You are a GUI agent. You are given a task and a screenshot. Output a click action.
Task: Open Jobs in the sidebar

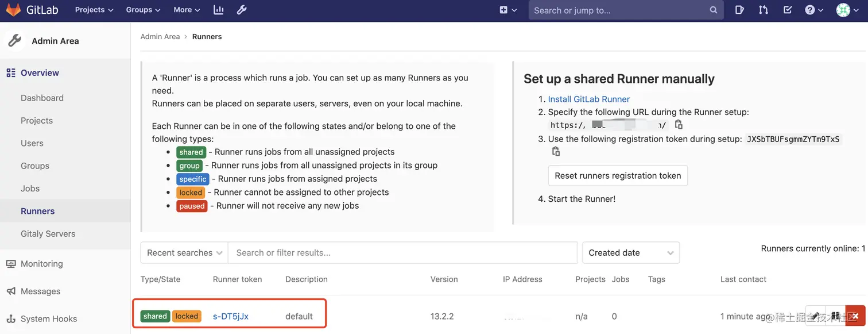pyautogui.click(x=30, y=189)
